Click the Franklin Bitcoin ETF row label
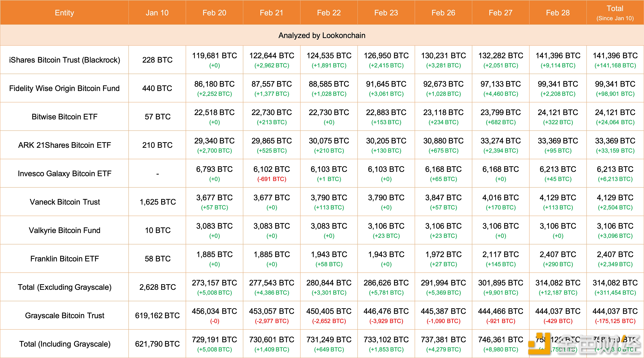Viewport: 644px width, 358px height. pos(64,259)
